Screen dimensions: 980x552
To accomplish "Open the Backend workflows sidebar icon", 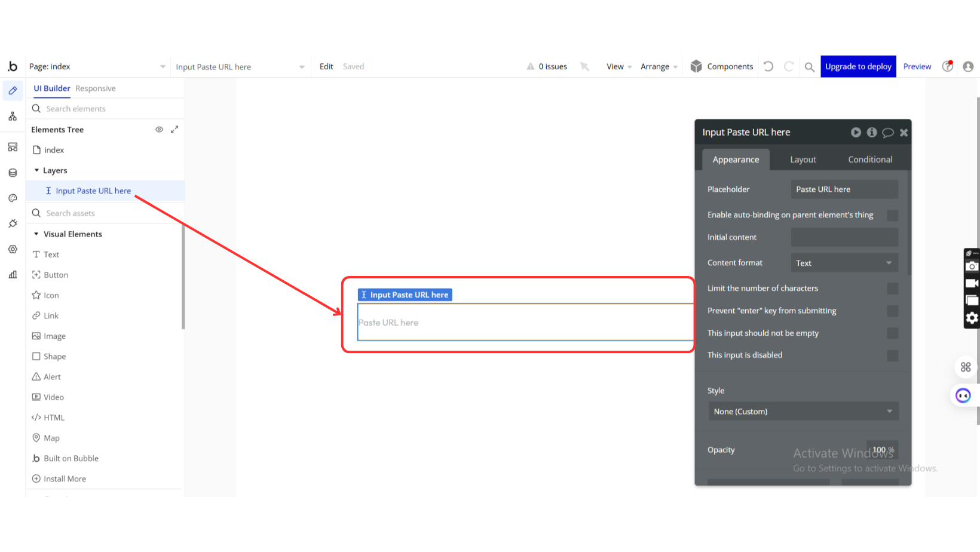I will tap(13, 147).
